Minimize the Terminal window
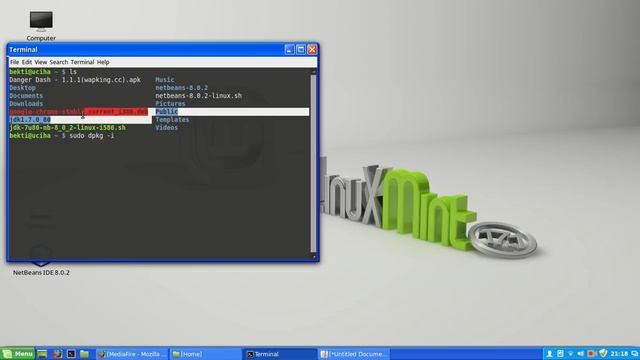640x360 pixels. [289, 49]
